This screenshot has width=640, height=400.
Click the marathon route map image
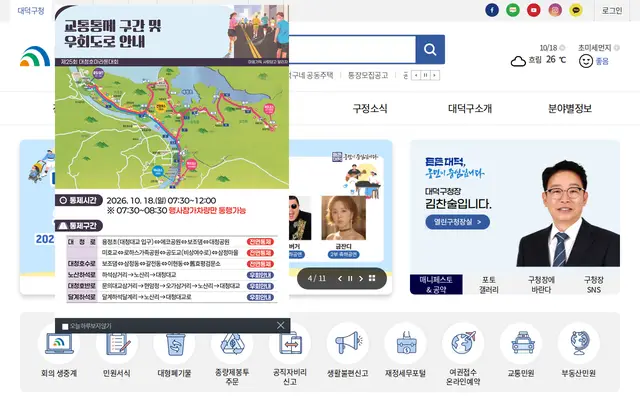[x=172, y=127]
